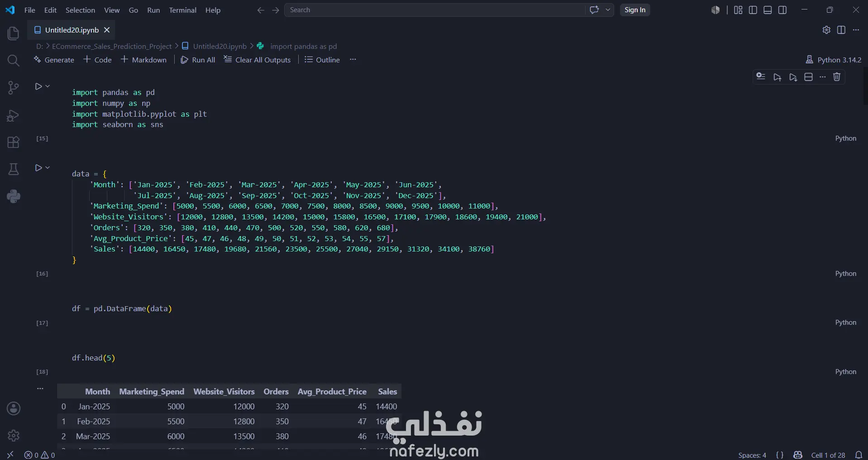868x460 pixels.
Task: Open the chat dropdown chevron in title bar
Action: pos(608,10)
